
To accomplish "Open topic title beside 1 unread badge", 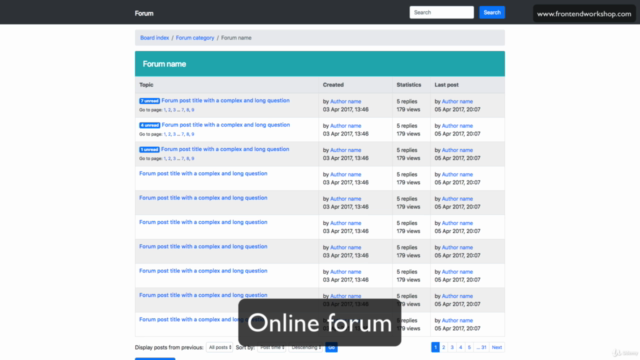I will [225, 149].
